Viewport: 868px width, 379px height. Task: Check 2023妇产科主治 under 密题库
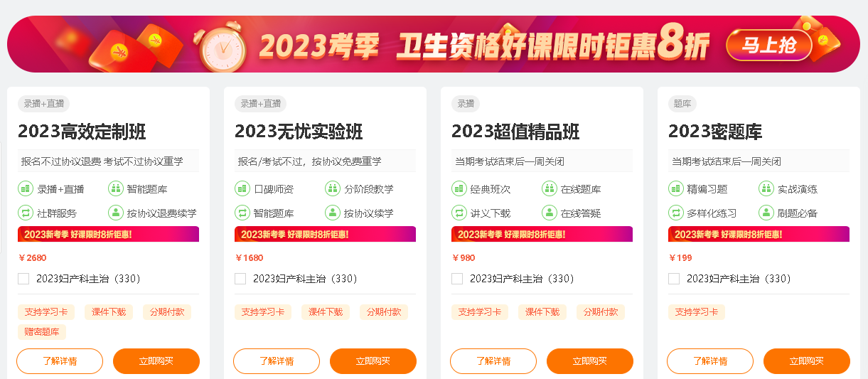pos(674,279)
